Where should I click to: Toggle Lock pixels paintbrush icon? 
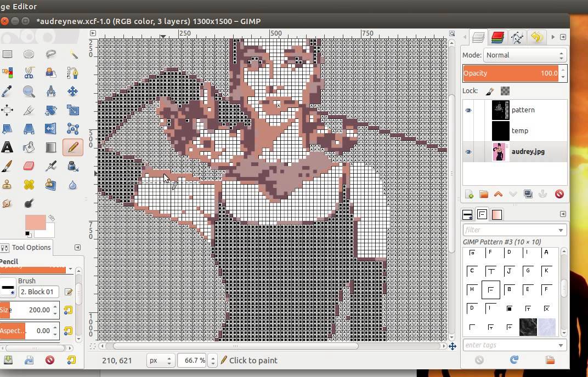pos(490,91)
